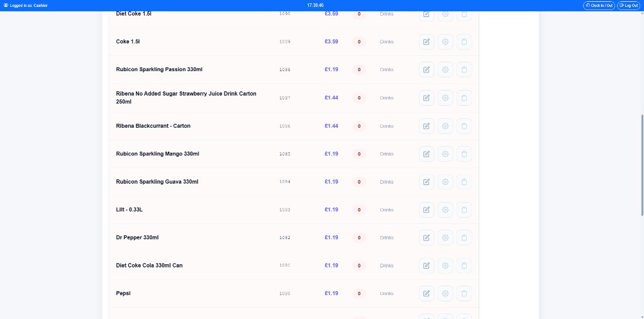Edit Rubicon Sparkling Passion 330ml

426,69
